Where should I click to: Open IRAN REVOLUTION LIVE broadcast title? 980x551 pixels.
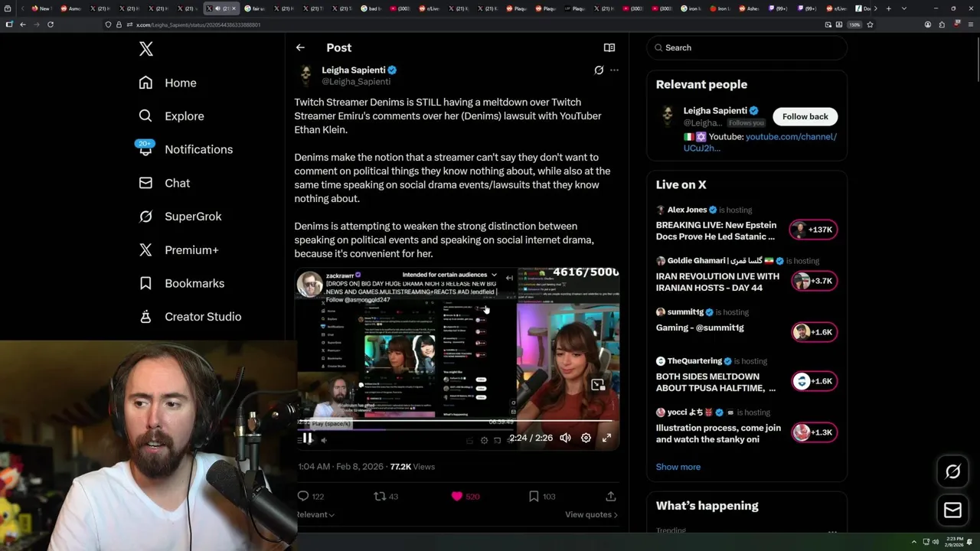pos(717,282)
